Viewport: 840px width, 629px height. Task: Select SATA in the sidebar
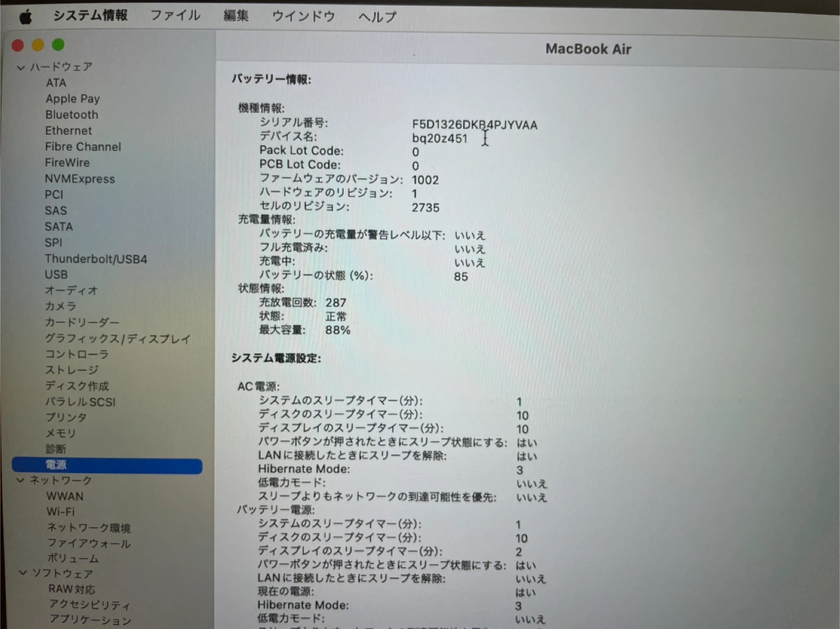pos(59,227)
